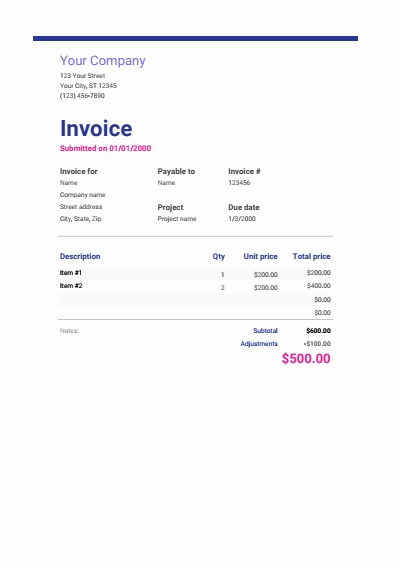Screen dimensions: 400x566
Task: Click the $600.00 subtotal amount
Action: click(x=318, y=331)
